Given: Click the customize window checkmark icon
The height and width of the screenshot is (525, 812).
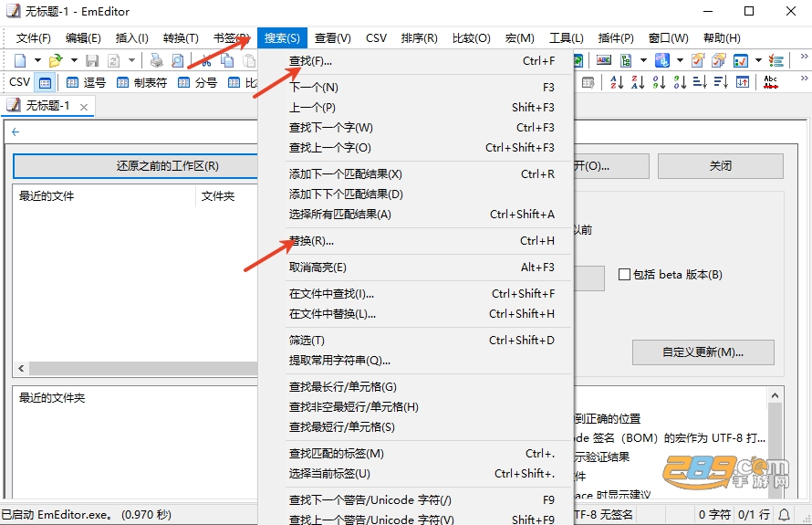Looking at the screenshot, I should tap(741, 60).
